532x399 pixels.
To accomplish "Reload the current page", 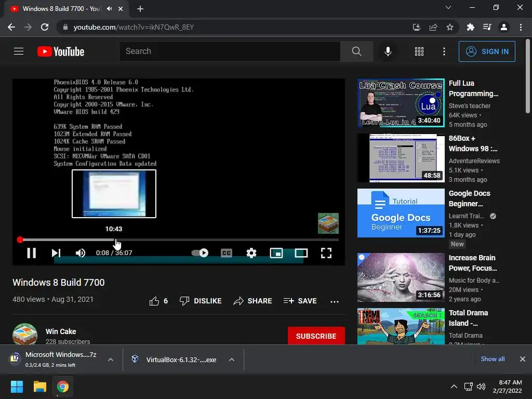I will click(45, 27).
